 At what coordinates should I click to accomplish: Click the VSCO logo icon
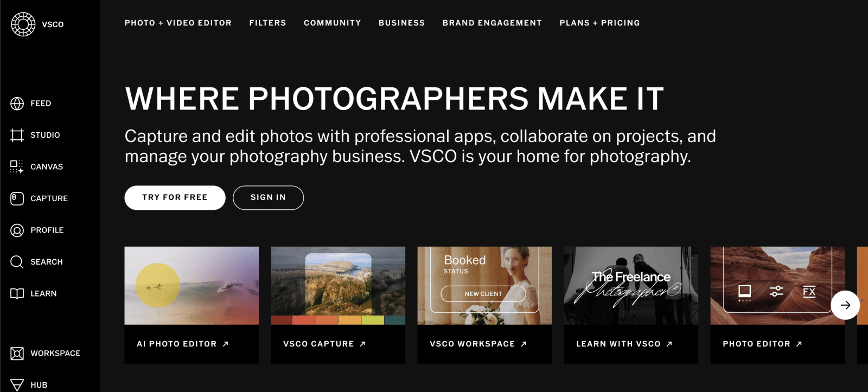point(23,24)
